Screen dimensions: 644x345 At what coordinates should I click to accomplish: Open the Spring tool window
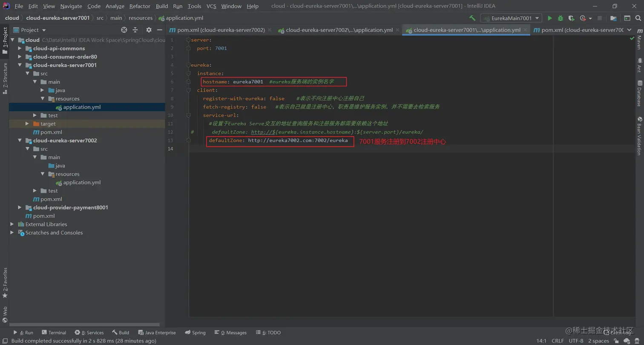tap(195, 333)
